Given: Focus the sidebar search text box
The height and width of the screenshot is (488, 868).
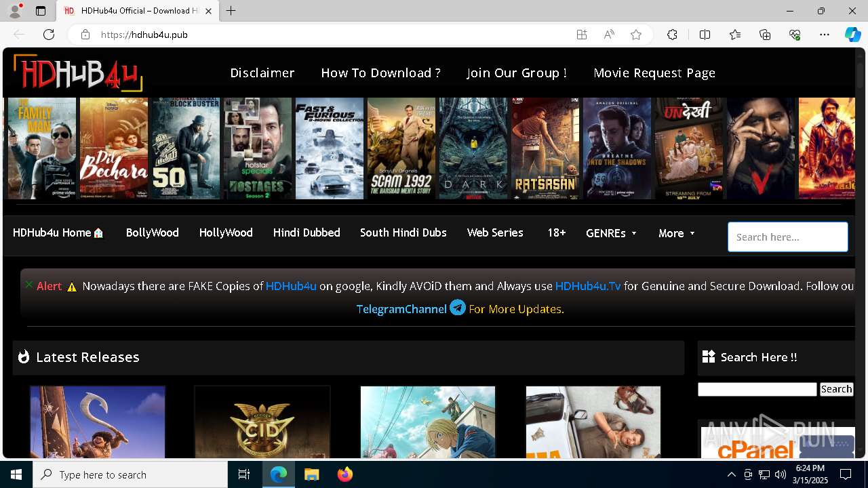Looking at the screenshot, I should [757, 389].
